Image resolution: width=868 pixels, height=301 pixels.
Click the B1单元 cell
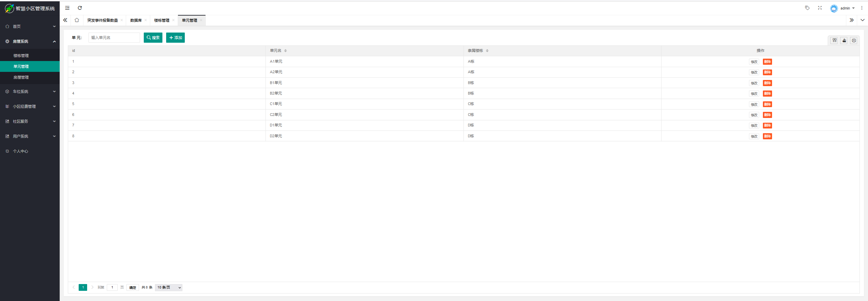pos(364,83)
